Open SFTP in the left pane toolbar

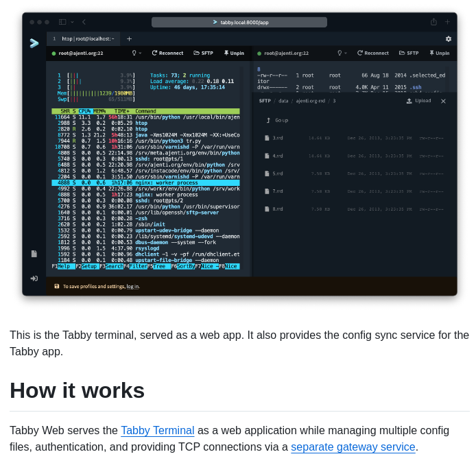pos(203,53)
